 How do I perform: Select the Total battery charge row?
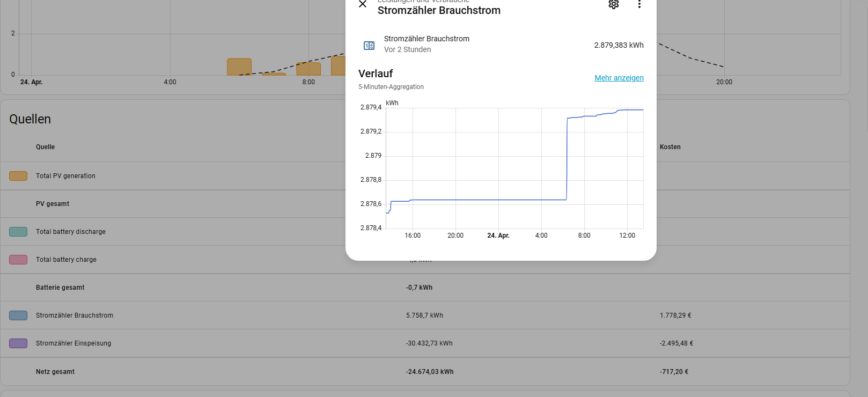(66, 260)
